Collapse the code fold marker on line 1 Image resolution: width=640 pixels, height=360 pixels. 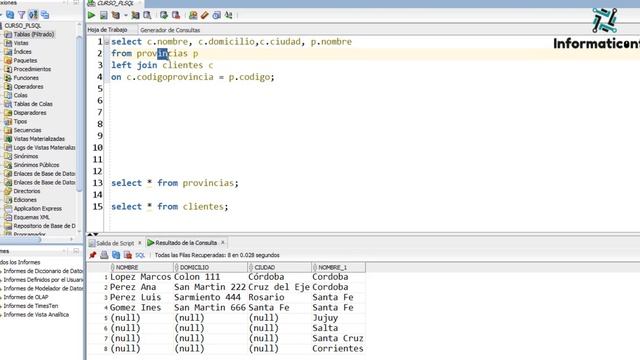[x=107, y=42]
